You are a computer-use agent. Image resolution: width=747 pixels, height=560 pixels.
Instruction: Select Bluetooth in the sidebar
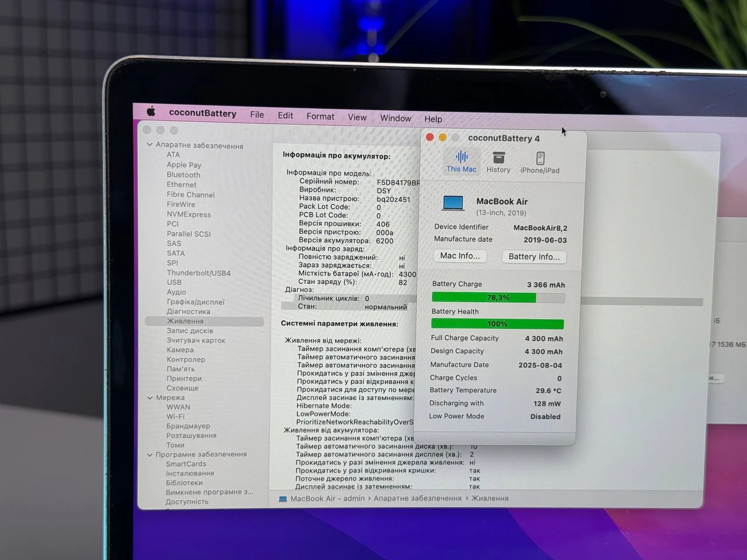pos(183,175)
